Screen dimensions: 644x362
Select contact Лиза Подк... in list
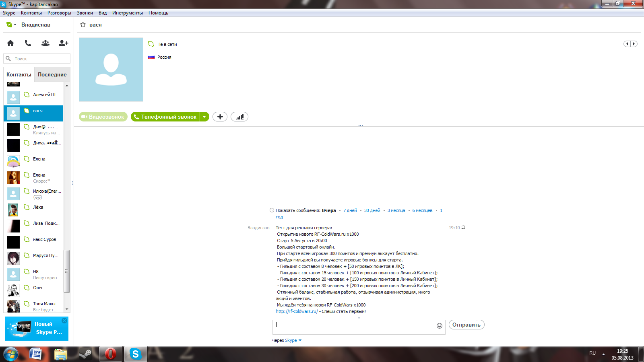tap(33, 226)
